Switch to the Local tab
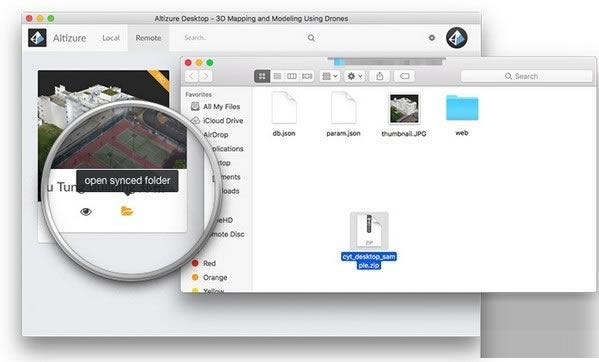The height and width of the screenshot is (362, 599). [x=111, y=38]
